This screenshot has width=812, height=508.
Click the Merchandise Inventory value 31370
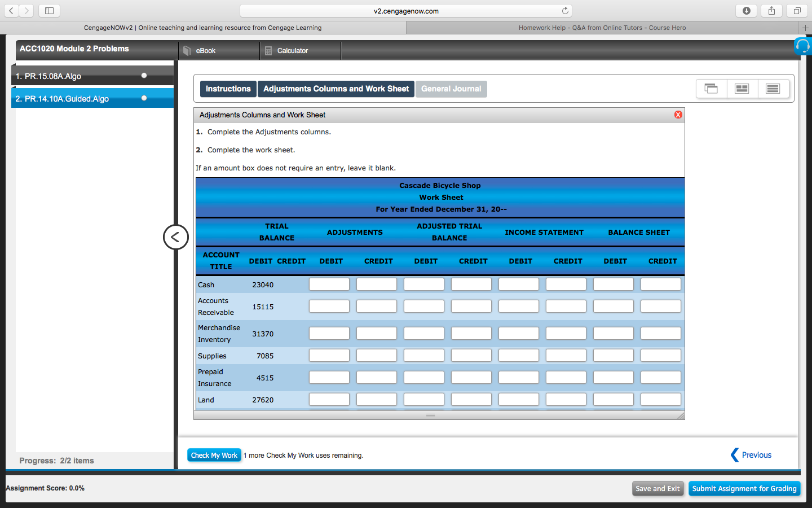pos(263,334)
